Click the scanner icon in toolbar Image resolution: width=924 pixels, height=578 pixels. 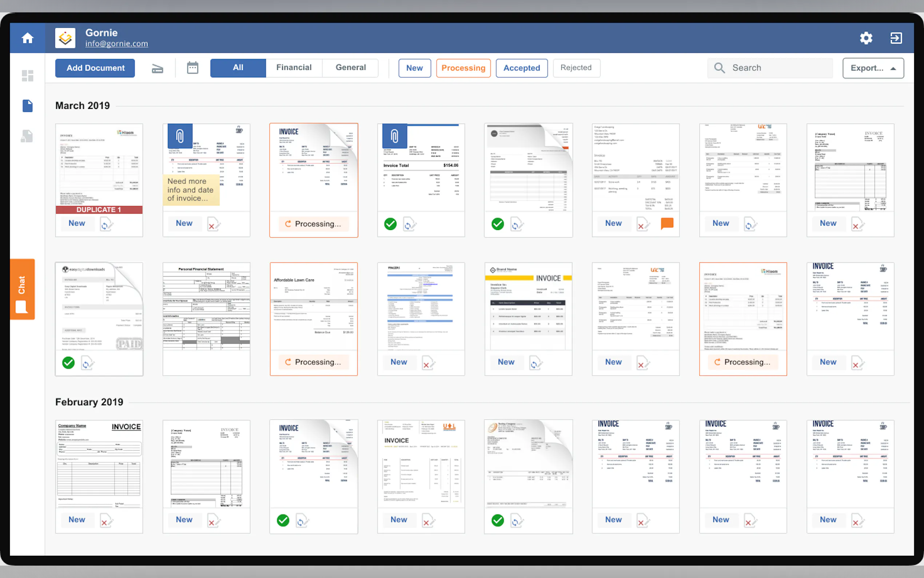click(157, 68)
